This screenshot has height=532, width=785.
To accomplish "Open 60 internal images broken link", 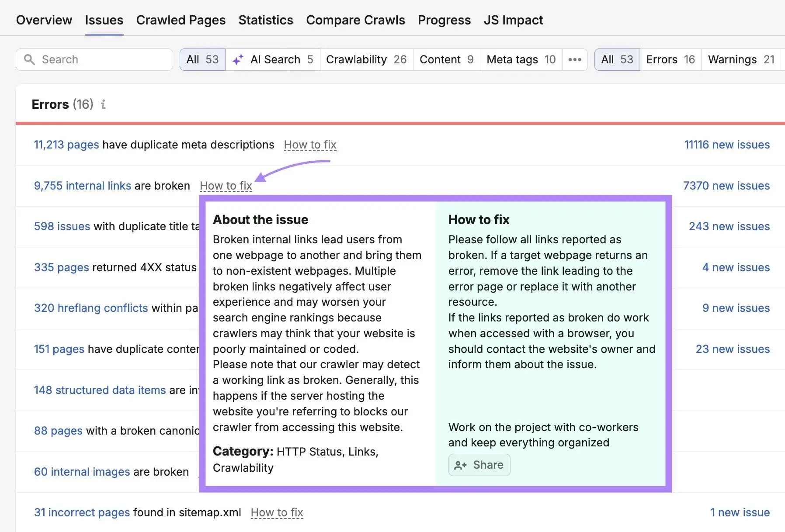I will pos(82,472).
